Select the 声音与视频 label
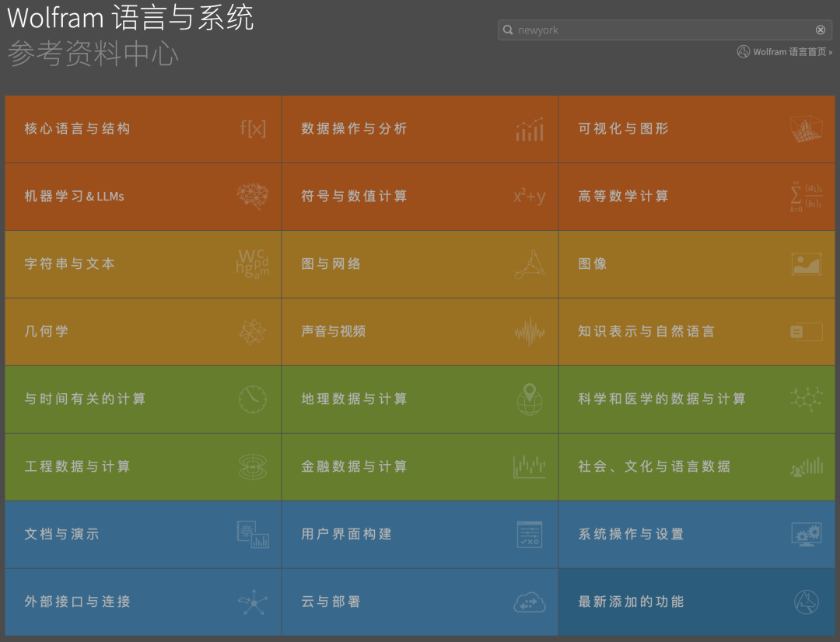Viewport: 840px width, 642px height. click(333, 331)
